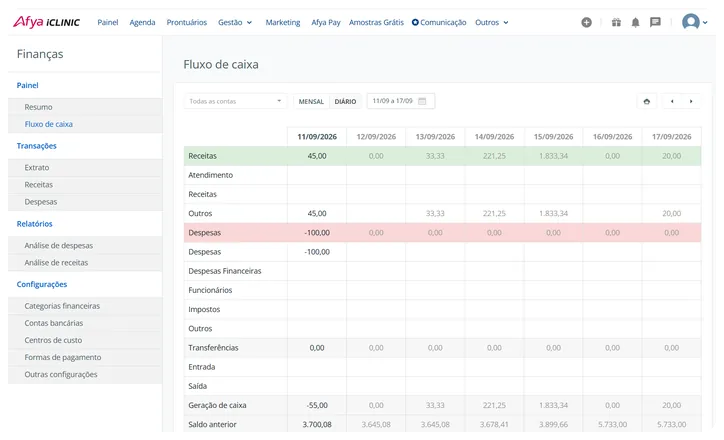
Task: Open the chat messages icon
Action: pyautogui.click(x=655, y=22)
